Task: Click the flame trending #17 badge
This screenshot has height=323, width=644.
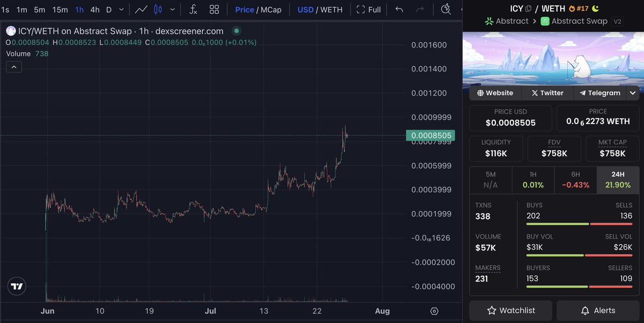Action: [x=579, y=9]
